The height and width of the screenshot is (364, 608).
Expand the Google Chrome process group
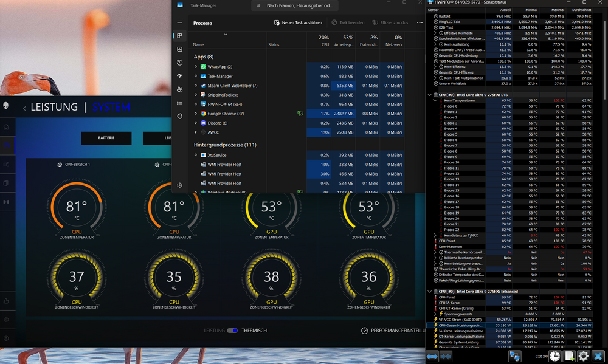[196, 114]
